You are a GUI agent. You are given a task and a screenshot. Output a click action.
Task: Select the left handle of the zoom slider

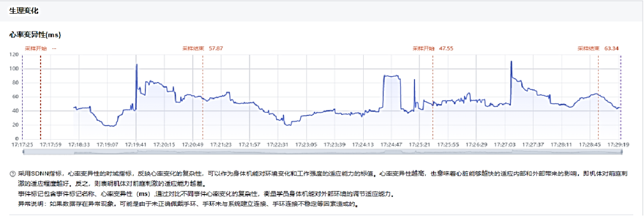23,152
